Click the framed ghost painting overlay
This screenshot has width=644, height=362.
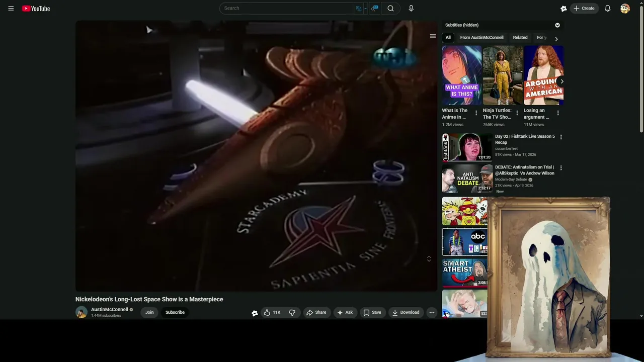coord(549,277)
